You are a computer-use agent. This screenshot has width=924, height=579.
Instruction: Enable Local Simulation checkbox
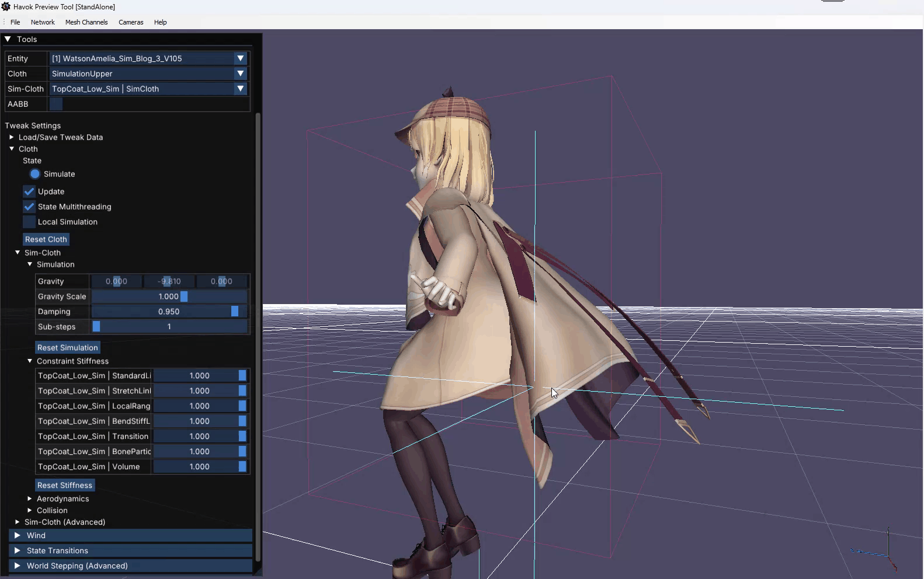[29, 222]
